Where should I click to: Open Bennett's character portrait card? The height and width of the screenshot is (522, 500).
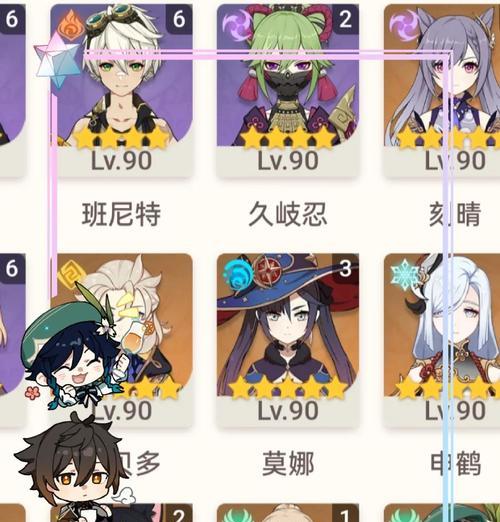click(121, 90)
